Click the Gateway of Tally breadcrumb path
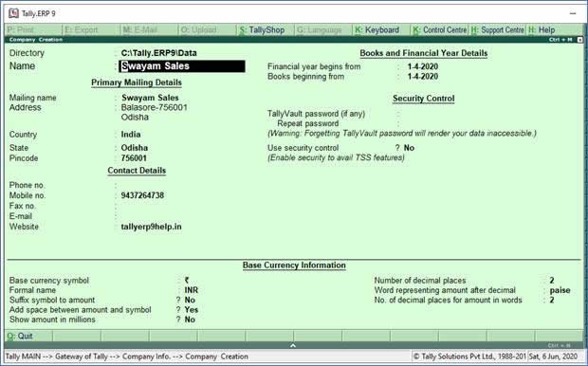This screenshot has width=588, height=366. (127, 357)
